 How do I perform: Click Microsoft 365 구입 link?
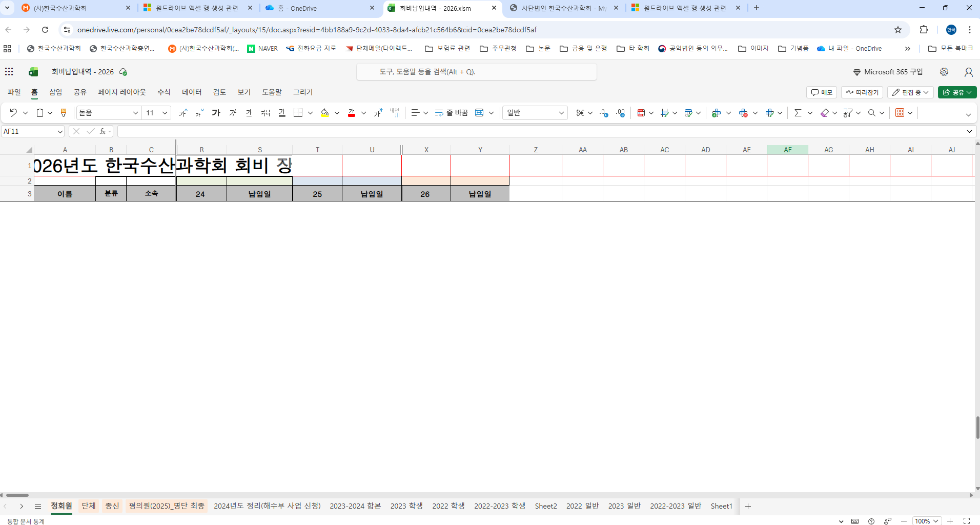pyautogui.click(x=888, y=72)
